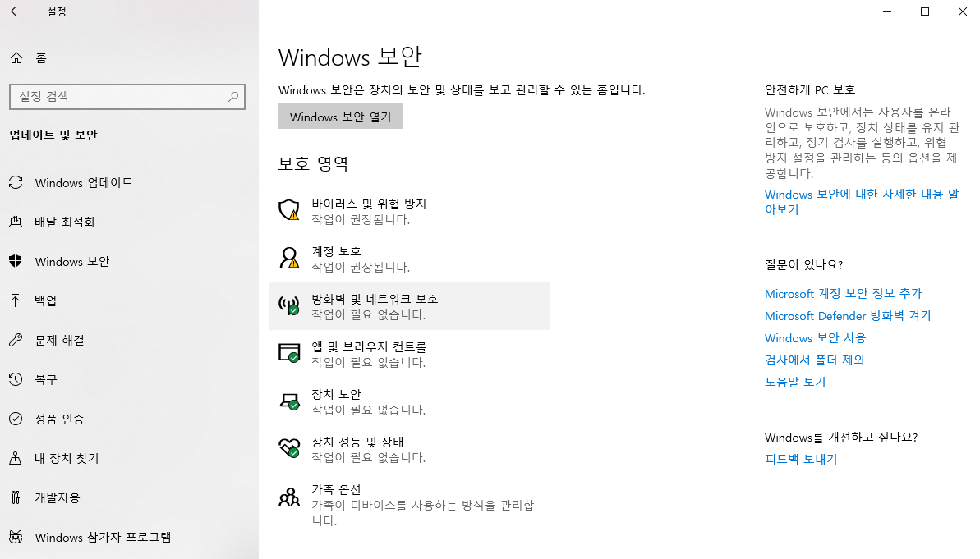Click the 장치 보안 laptop icon
The image size is (980, 559).
click(289, 401)
